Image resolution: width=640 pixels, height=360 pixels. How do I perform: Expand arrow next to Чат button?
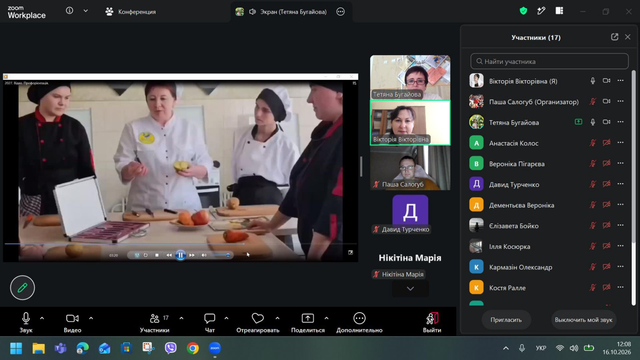pos(227,318)
